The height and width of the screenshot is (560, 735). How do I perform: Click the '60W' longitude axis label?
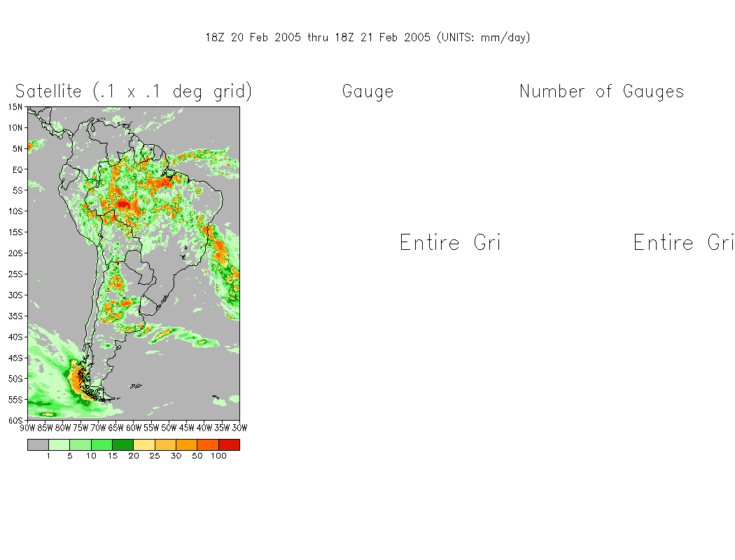(x=134, y=428)
